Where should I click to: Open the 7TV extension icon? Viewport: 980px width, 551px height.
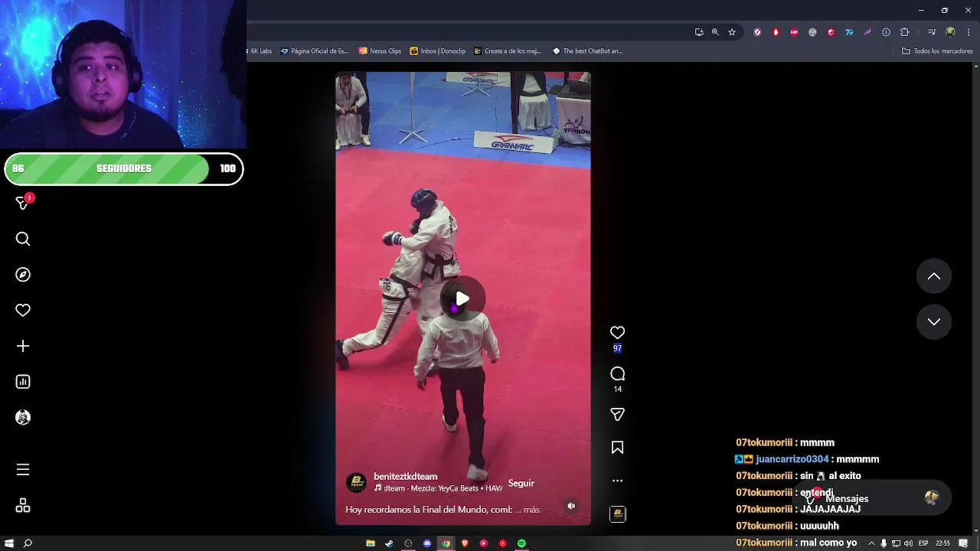click(849, 32)
